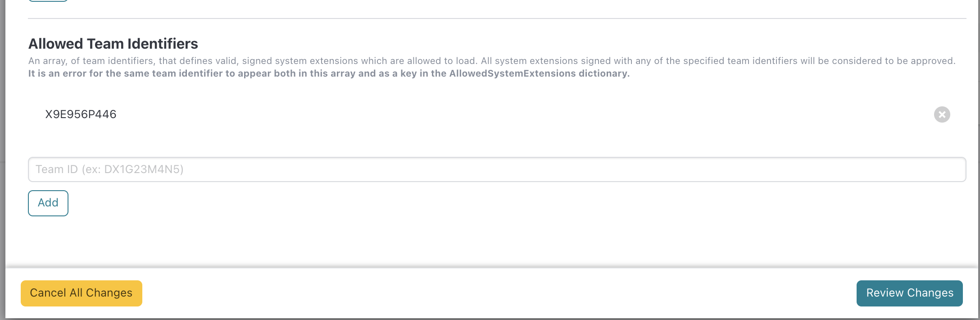This screenshot has width=980, height=320.
Task: Click the Add button
Action: pyautogui.click(x=48, y=203)
